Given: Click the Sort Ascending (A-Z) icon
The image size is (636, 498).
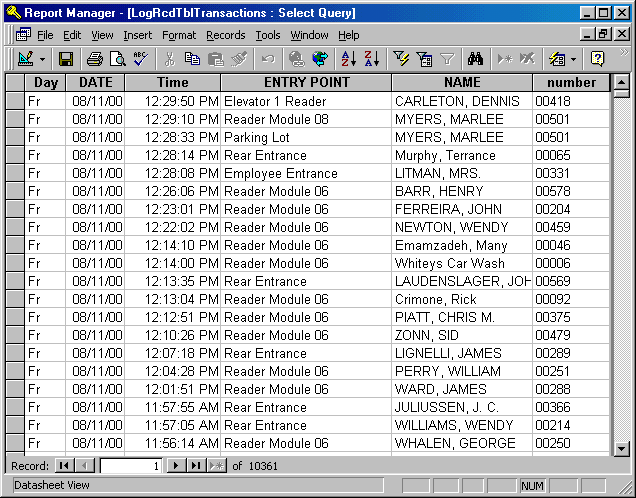Looking at the screenshot, I should pyautogui.click(x=347, y=59).
